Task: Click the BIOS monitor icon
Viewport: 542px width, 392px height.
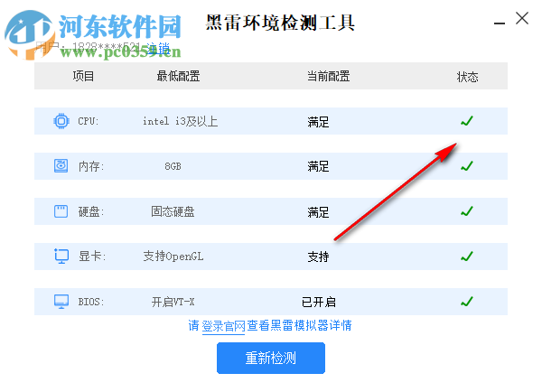Action: (61, 302)
